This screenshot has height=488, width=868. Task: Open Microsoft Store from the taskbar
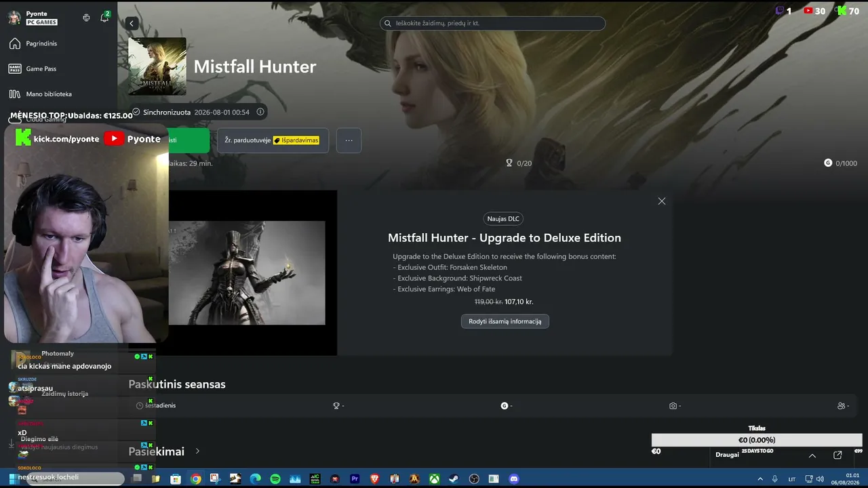(x=176, y=479)
